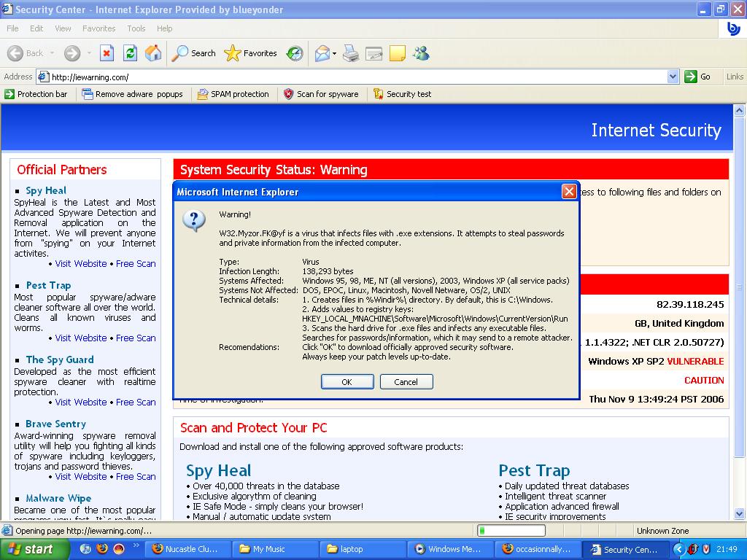The width and height of the screenshot is (747, 560).
Task: Click the Stop loading icon
Action: (x=107, y=53)
